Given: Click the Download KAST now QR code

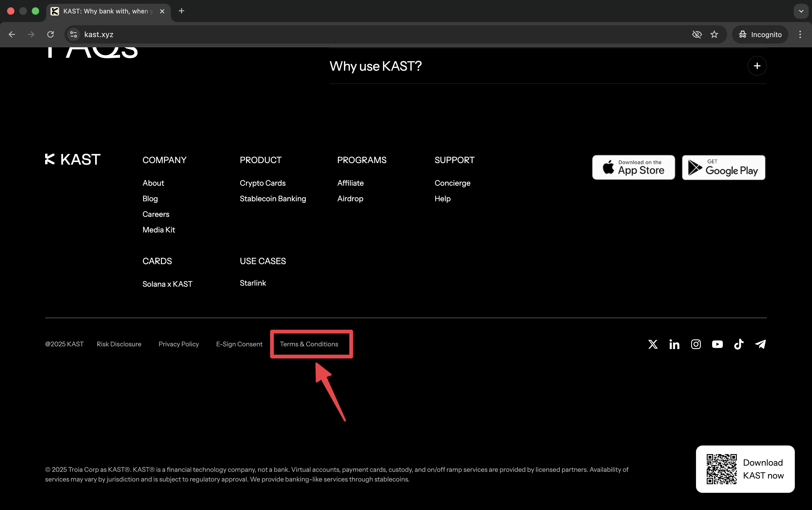Looking at the screenshot, I should pos(722,469).
